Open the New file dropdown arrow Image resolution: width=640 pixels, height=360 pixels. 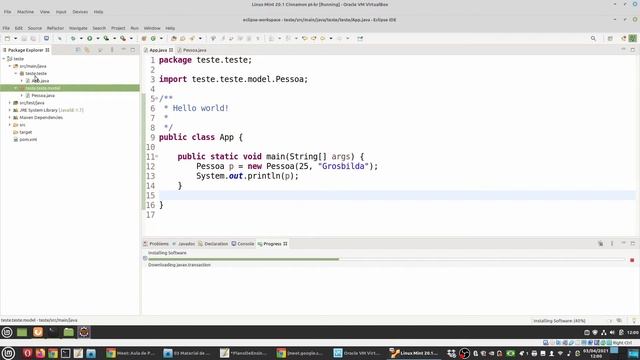click(x=16, y=38)
